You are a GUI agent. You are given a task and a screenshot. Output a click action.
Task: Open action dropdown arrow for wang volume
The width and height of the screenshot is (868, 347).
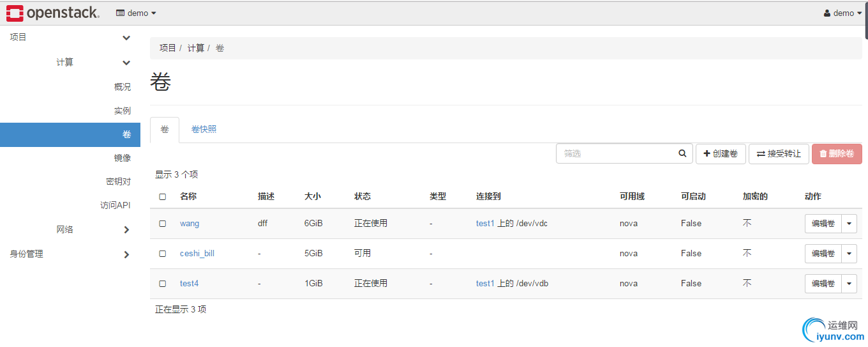[849, 224]
